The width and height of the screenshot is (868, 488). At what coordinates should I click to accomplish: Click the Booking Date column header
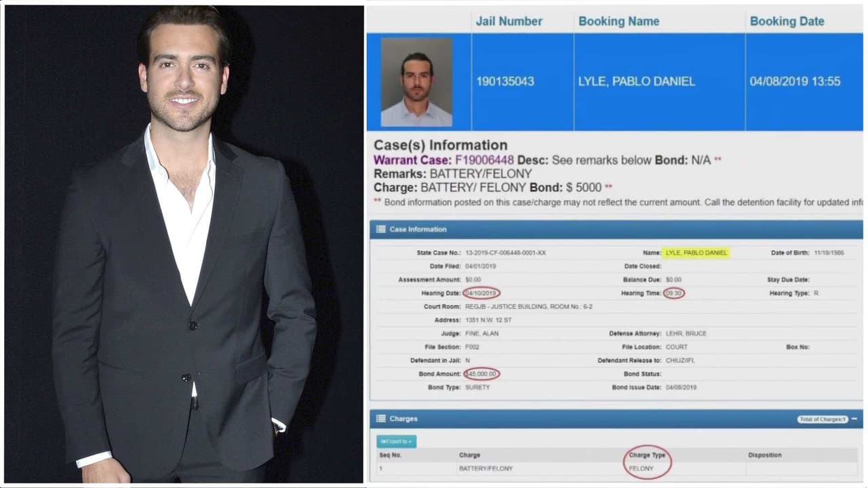(x=787, y=21)
